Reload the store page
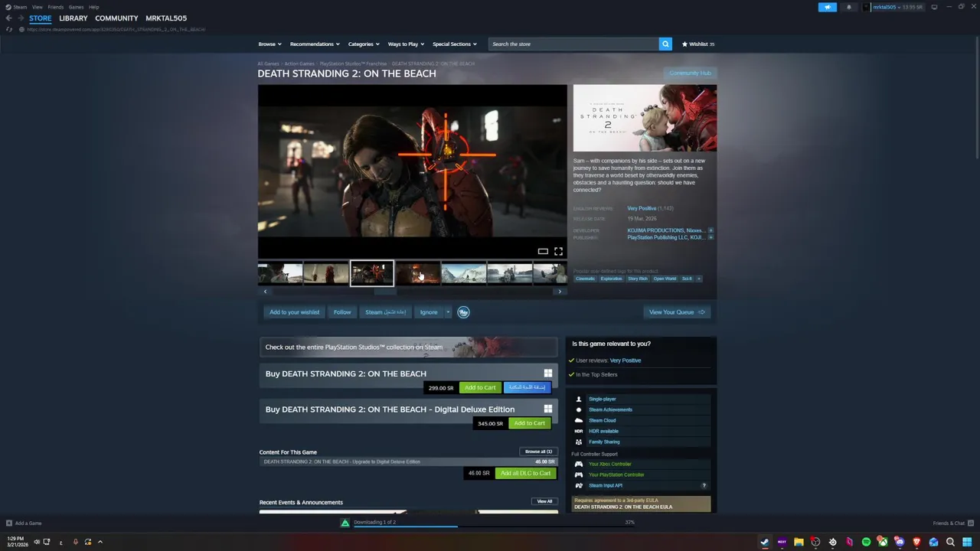The height and width of the screenshot is (551, 980). tap(9, 29)
